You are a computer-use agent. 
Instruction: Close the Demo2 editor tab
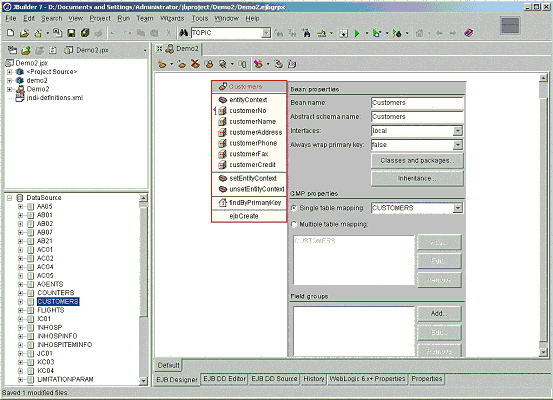pos(159,48)
